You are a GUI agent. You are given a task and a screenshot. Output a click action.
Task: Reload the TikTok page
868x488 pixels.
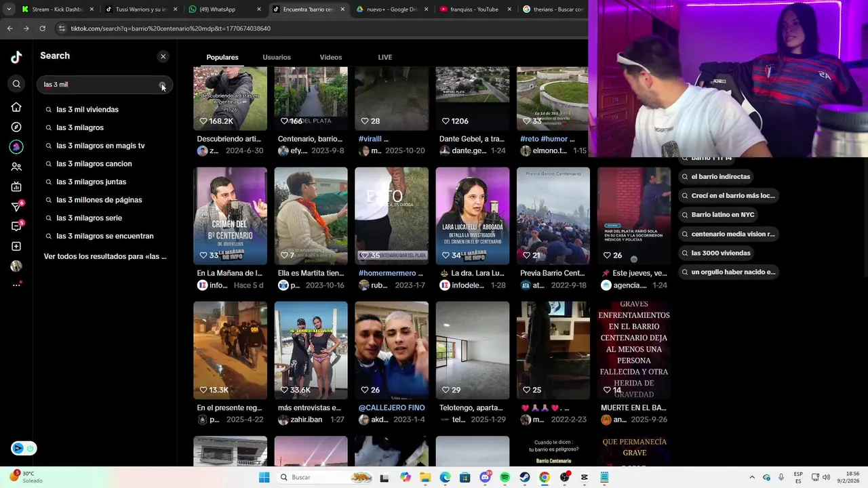[x=42, y=28]
